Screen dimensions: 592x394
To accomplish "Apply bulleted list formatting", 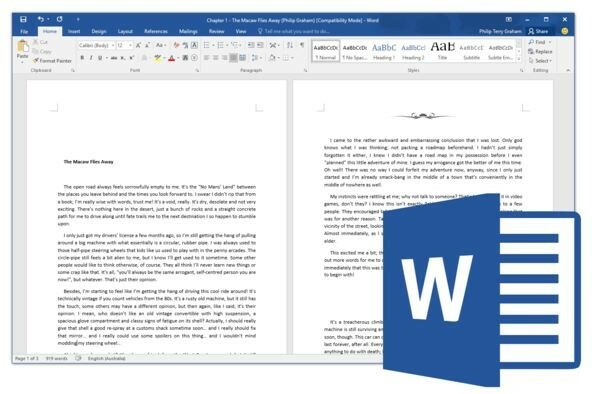I will [207, 45].
